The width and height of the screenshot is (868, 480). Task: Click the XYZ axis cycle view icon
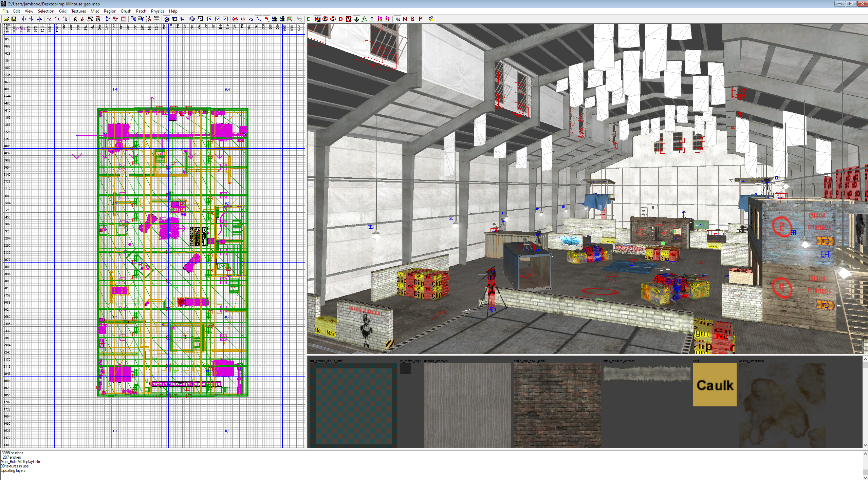coord(182,19)
